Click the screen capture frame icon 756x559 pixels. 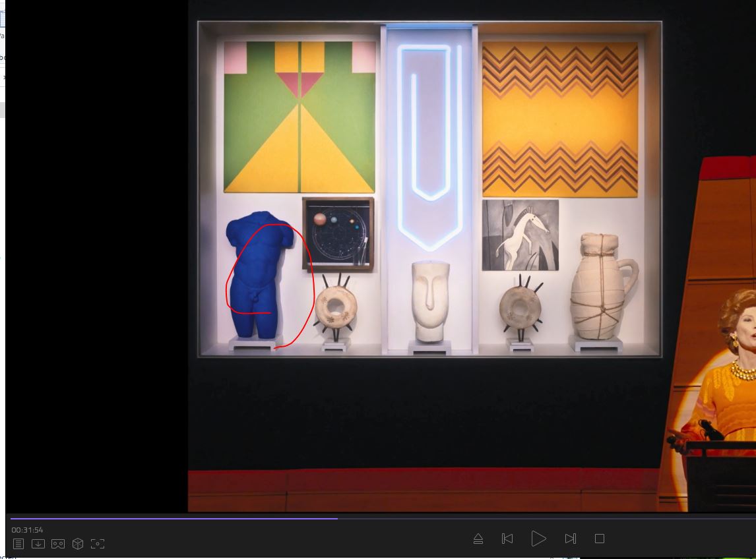[x=98, y=544]
